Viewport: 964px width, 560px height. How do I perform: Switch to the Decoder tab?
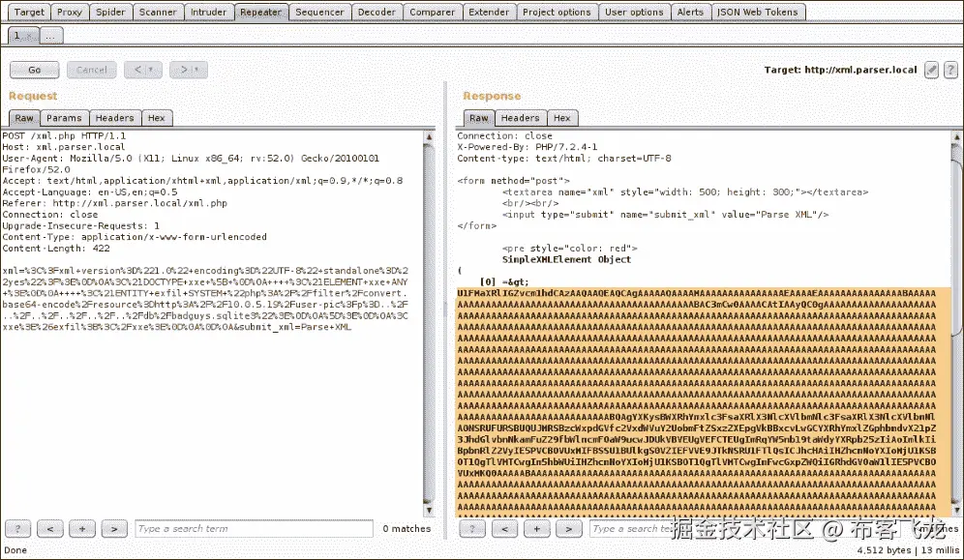tap(377, 12)
